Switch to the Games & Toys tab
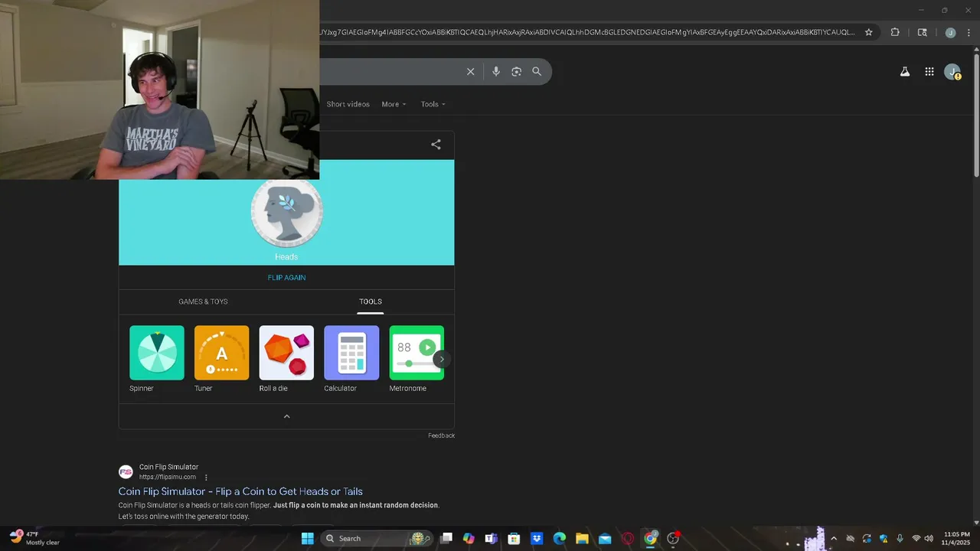Image resolution: width=980 pixels, height=551 pixels. tap(203, 302)
